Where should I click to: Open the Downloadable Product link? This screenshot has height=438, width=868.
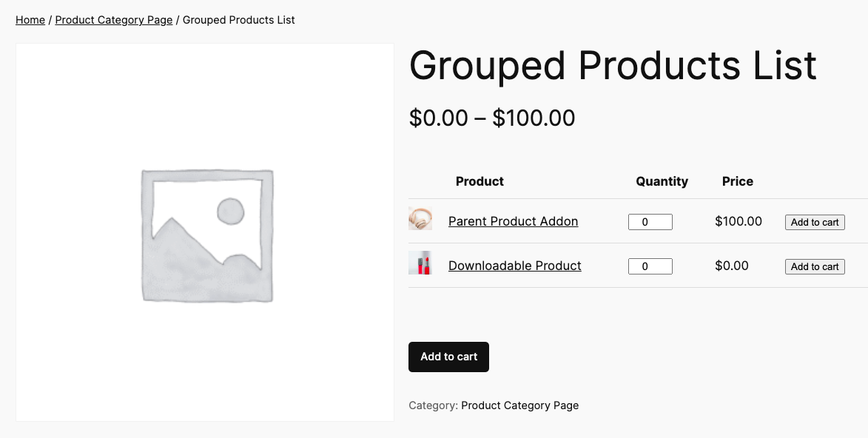point(514,266)
